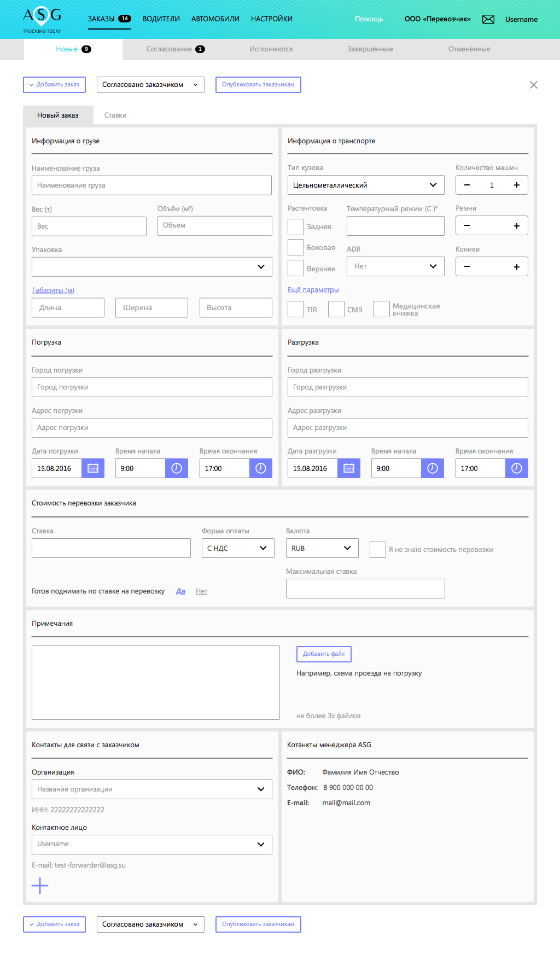Viewport: 560px width, 954px height.
Task: Open 'Габариты (м)' link
Action: [x=53, y=290]
